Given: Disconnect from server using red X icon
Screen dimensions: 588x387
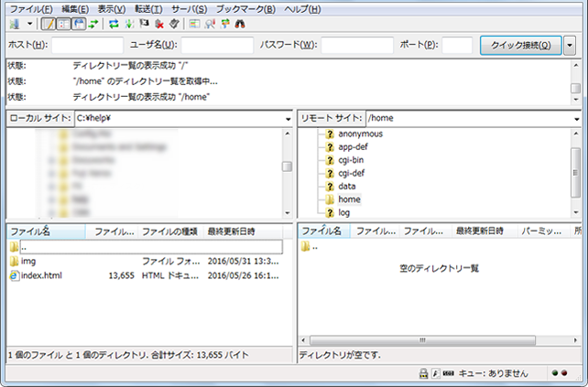Looking at the screenshot, I should pos(159,25).
